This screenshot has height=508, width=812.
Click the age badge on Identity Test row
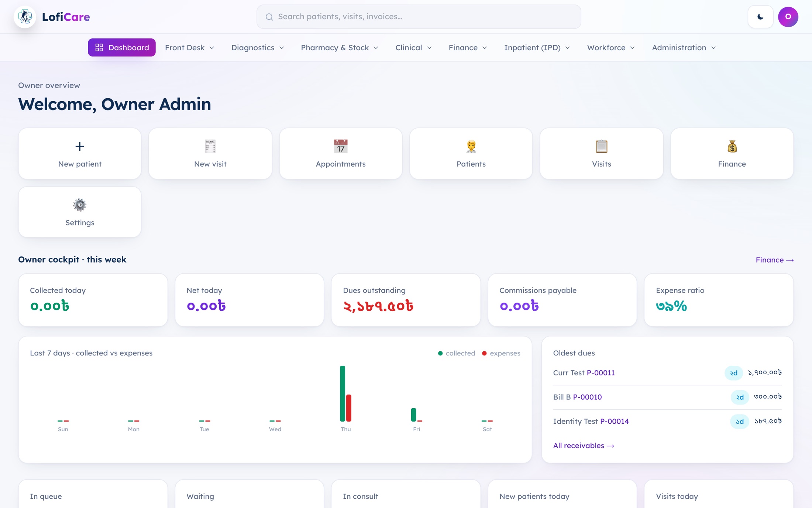tap(740, 422)
